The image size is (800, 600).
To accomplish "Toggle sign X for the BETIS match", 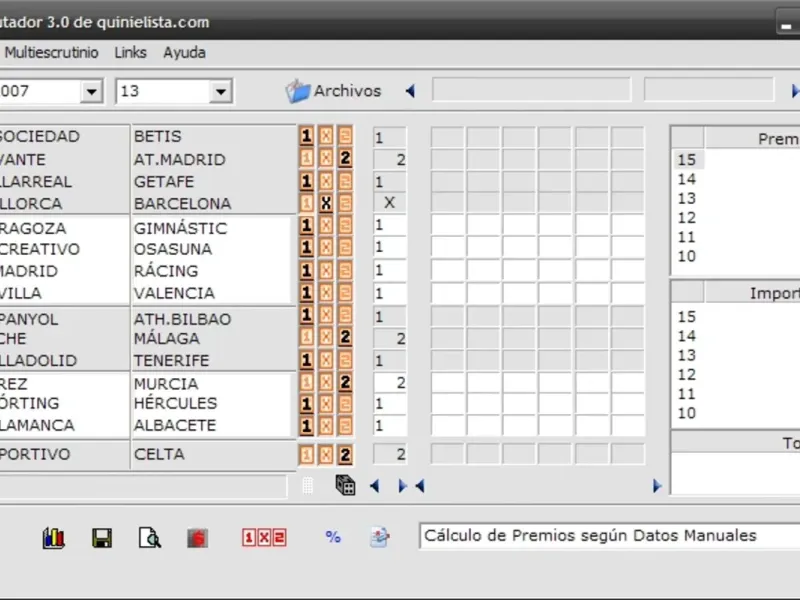I will pyautogui.click(x=326, y=136).
